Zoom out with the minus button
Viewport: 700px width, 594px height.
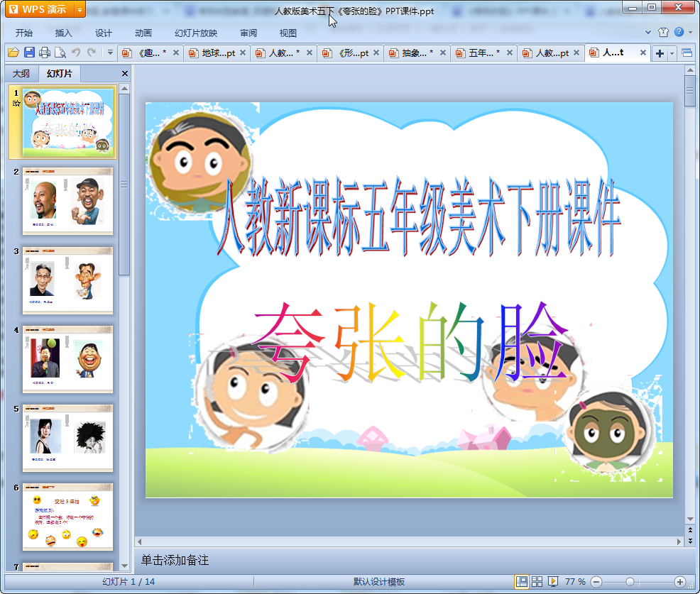[596, 582]
